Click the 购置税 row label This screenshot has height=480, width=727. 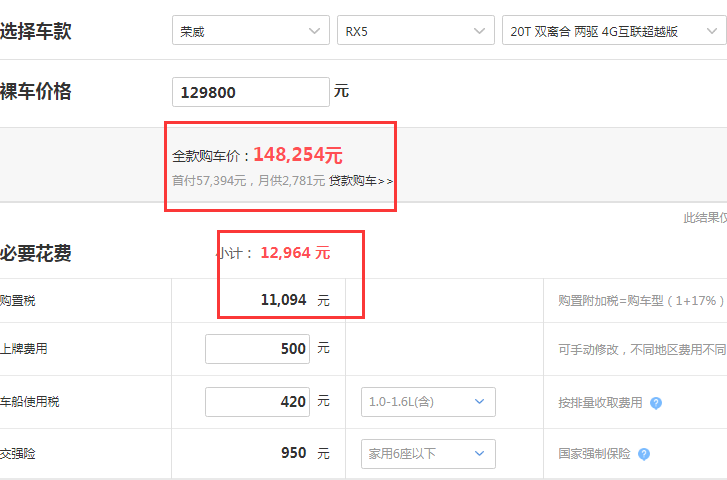(18, 301)
